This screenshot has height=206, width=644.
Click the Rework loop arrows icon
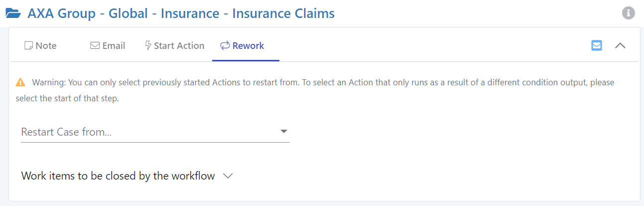(225, 46)
